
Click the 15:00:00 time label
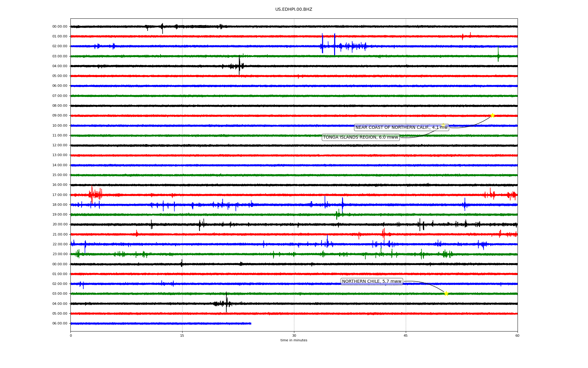(60, 175)
